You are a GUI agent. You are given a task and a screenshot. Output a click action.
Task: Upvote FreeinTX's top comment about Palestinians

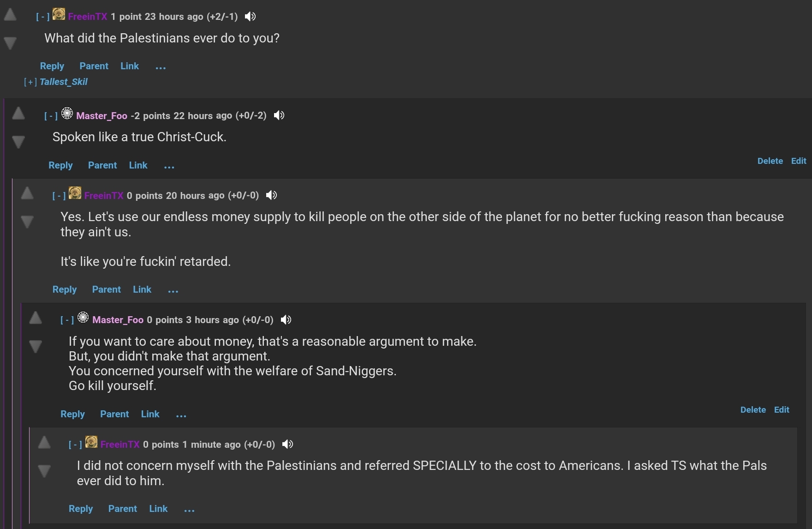coord(10,15)
